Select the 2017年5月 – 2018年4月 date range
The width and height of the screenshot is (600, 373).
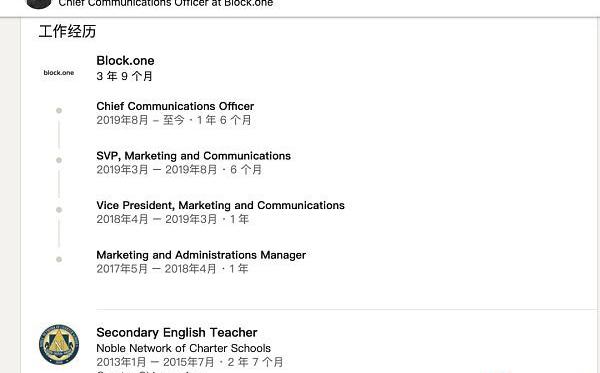point(156,269)
